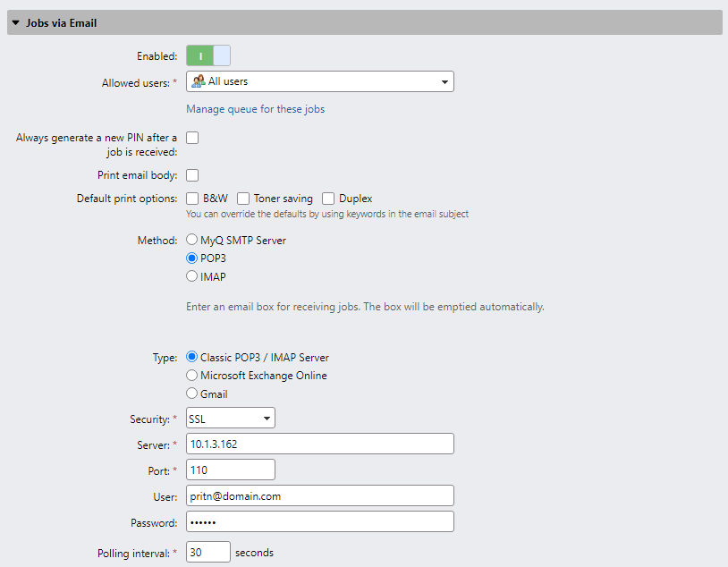
Task: Edit the Polling interval value
Action: (x=207, y=552)
